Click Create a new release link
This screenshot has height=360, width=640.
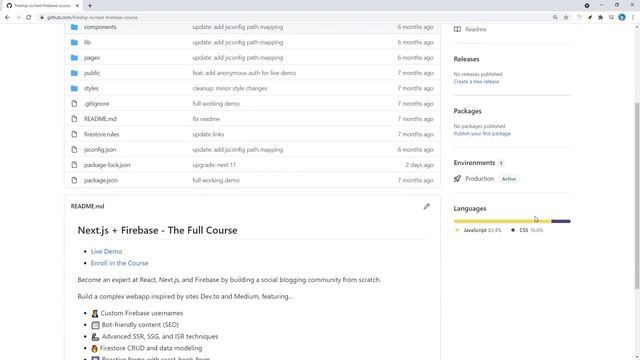[476, 82]
